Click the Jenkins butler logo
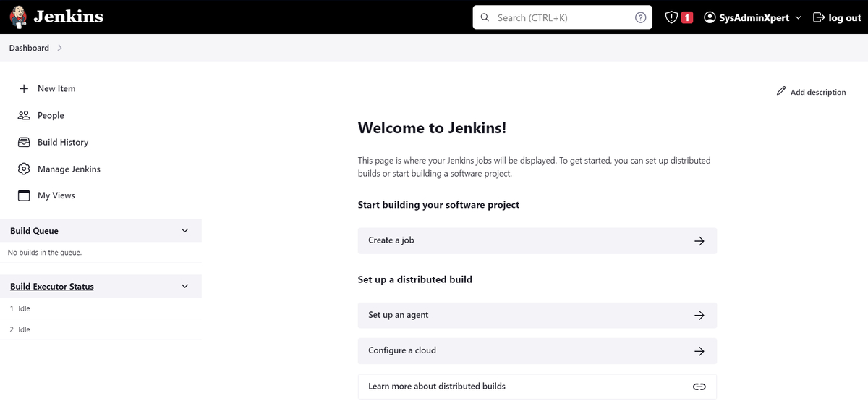The height and width of the screenshot is (417, 868). [x=17, y=17]
